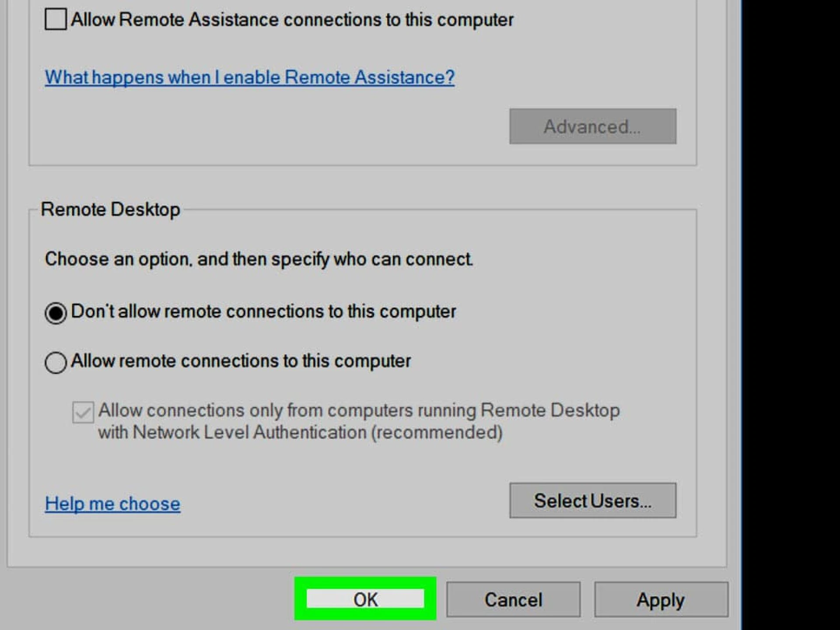Image resolution: width=840 pixels, height=630 pixels.
Task: Click the green highlight border around OK
Action: tap(365, 582)
